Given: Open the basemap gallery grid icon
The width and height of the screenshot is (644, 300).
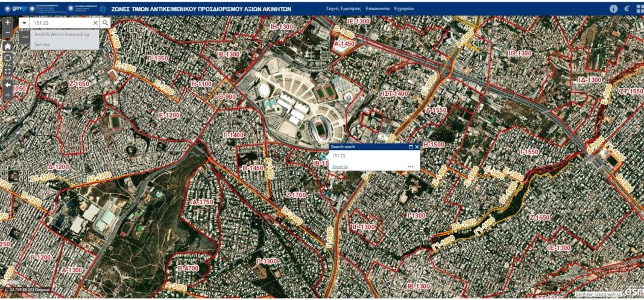Looking at the screenshot, I should click(x=640, y=8).
